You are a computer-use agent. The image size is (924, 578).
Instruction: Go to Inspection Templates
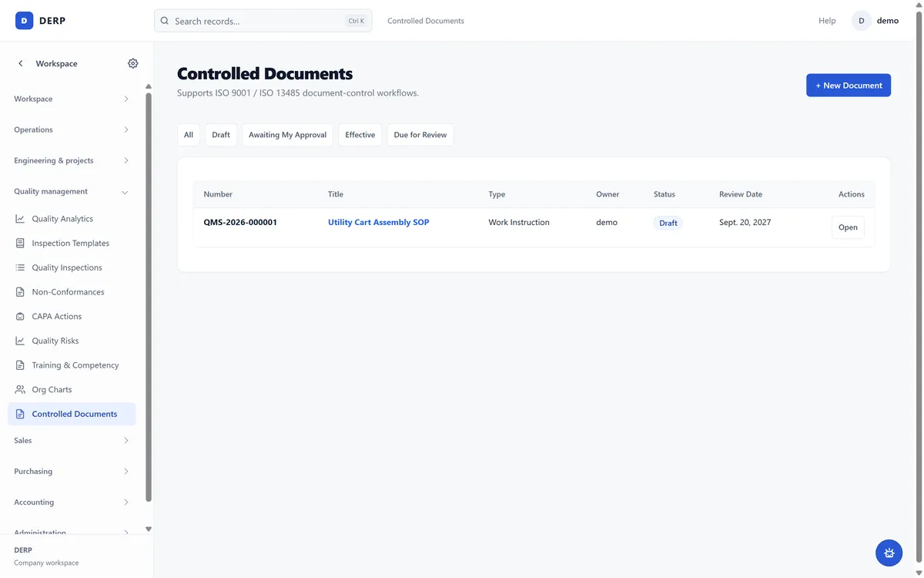[x=72, y=243]
